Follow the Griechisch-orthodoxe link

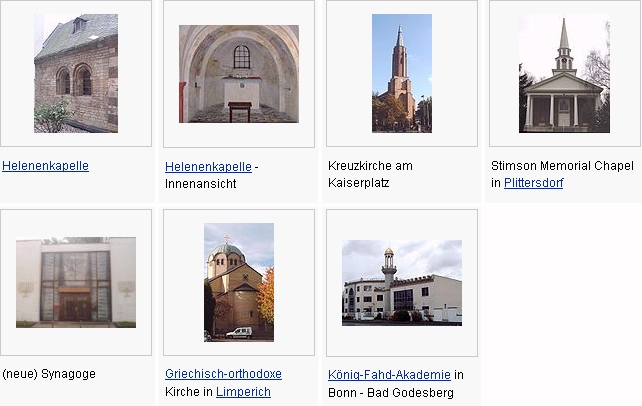223,374
